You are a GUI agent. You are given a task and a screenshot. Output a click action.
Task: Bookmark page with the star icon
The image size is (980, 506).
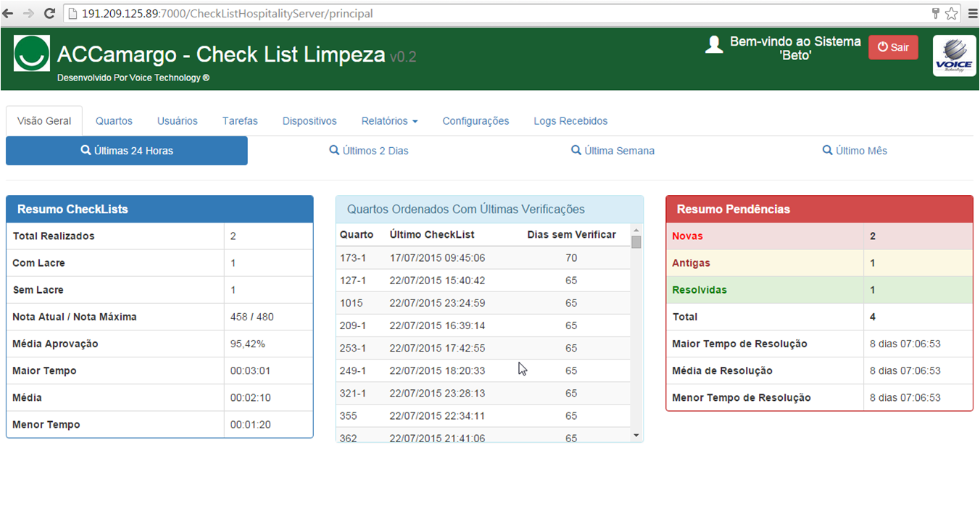click(x=951, y=14)
